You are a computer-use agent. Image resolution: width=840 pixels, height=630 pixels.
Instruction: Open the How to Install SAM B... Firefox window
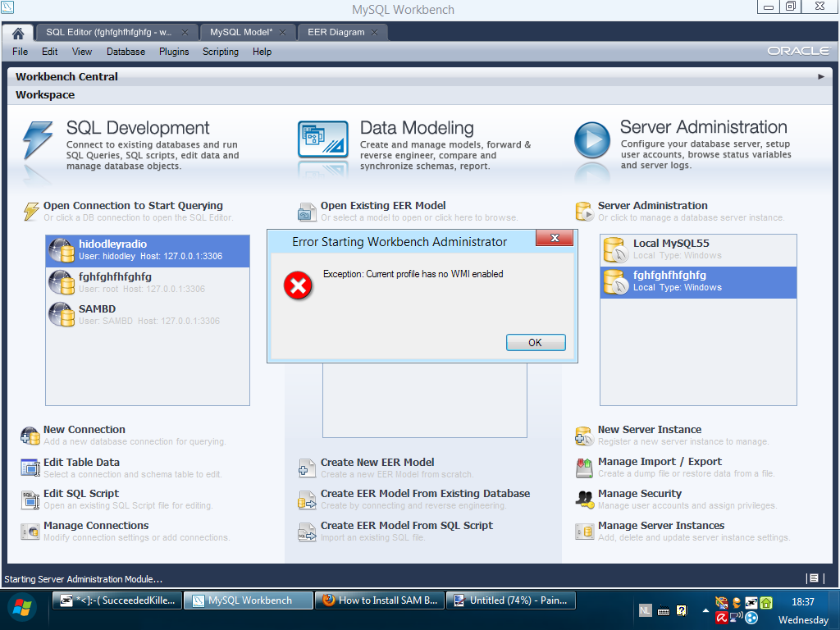point(380,600)
